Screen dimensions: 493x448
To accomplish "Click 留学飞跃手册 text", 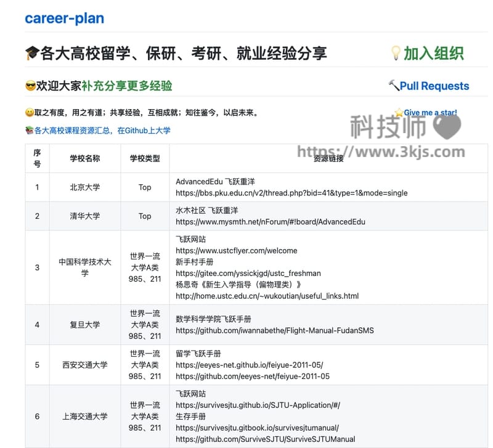I will [x=198, y=354].
